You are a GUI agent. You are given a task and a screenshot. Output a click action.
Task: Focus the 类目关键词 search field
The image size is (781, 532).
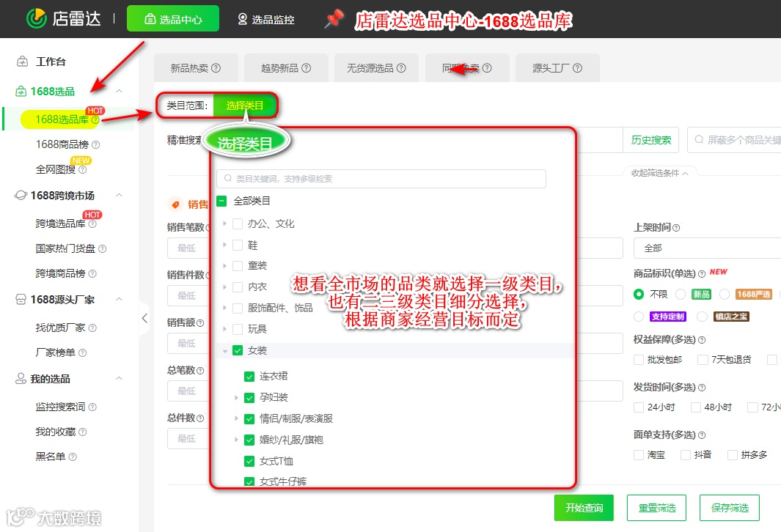pyautogui.click(x=381, y=179)
